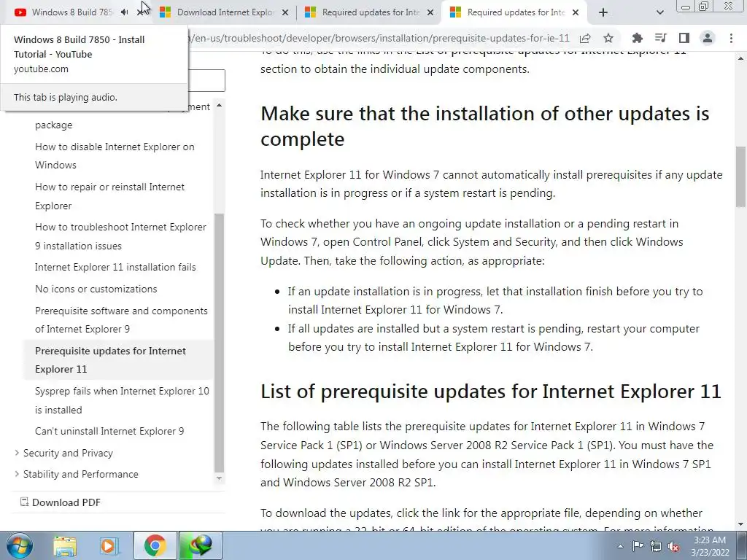Image resolution: width=747 pixels, height=560 pixels.
Task: Click the sidebar scrollbar thumb
Action: (219, 343)
